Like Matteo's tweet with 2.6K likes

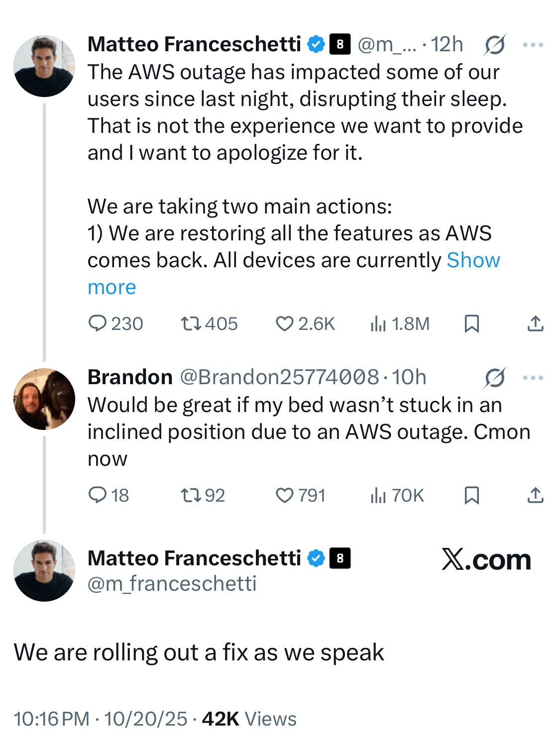pos(285,324)
